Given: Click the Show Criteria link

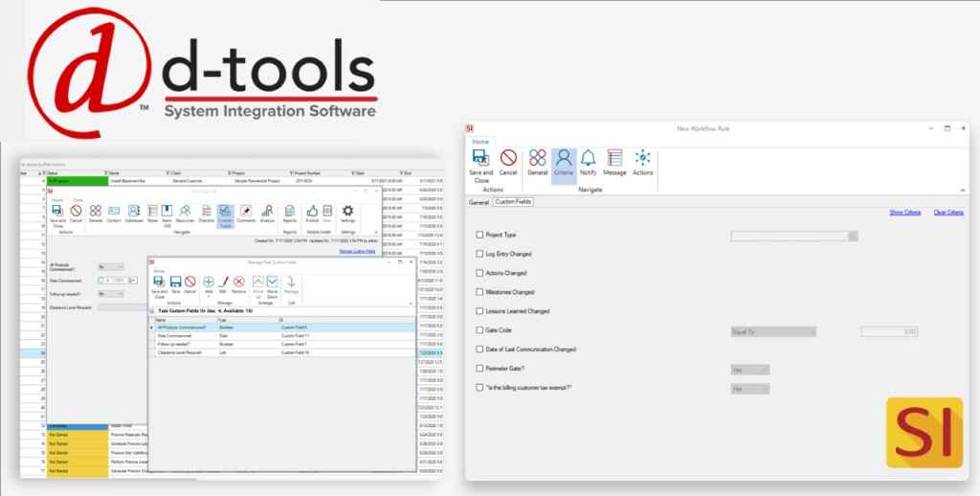Looking at the screenshot, I should (905, 213).
